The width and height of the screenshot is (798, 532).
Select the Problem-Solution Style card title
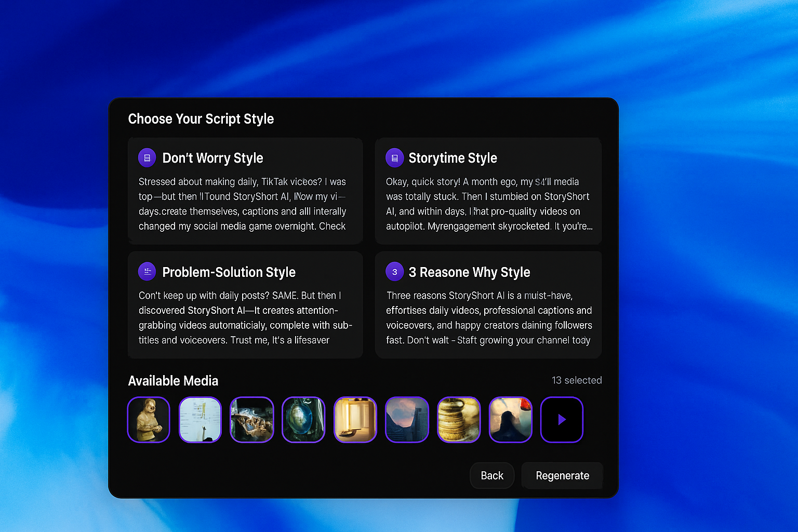pyautogui.click(x=229, y=272)
